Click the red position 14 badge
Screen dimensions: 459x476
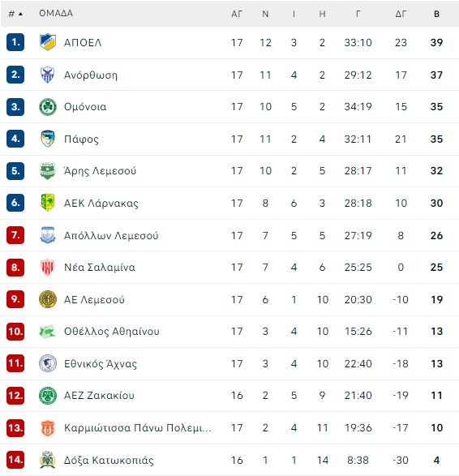pyautogui.click(x=15, y=460)
